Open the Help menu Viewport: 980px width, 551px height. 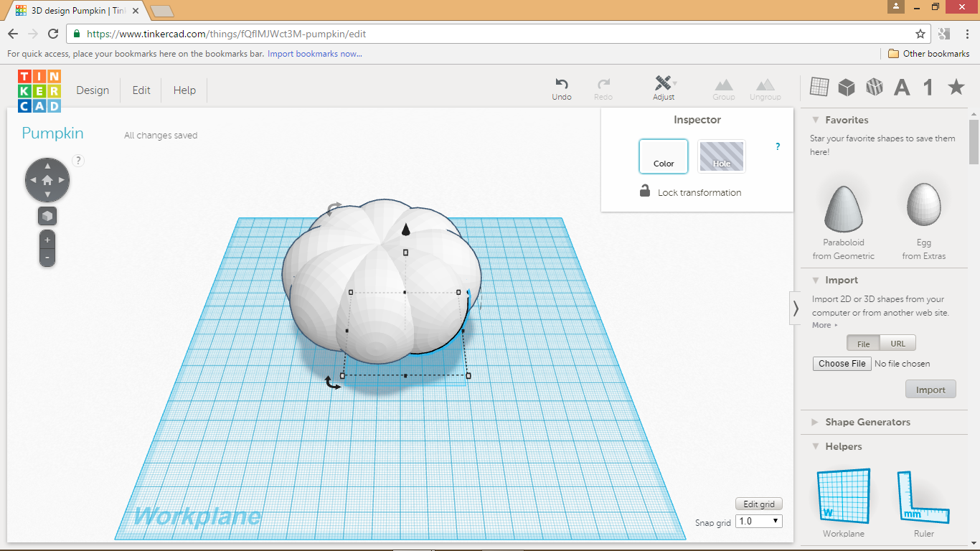[184, 90]
